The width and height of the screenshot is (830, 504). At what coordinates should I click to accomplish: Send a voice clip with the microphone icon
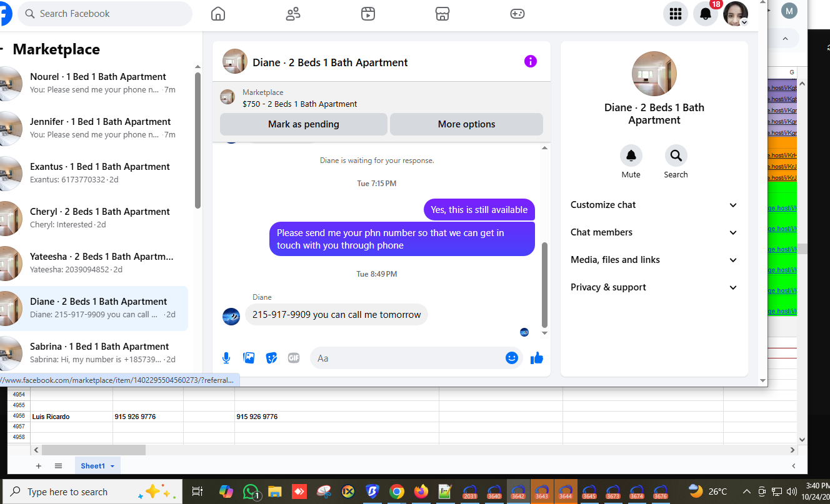[226, 358]
